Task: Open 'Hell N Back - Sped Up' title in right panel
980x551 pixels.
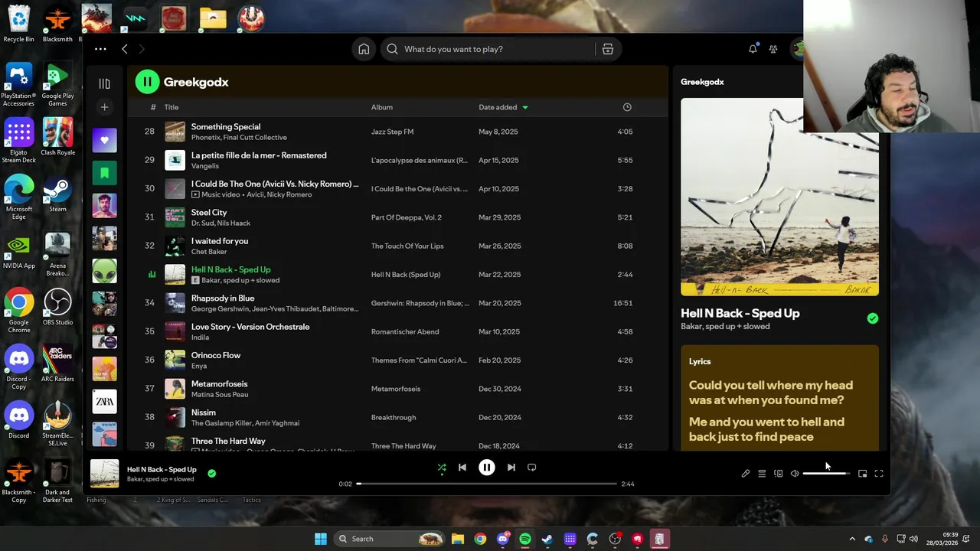Action: pyautogui.click(x=740, y=313)
